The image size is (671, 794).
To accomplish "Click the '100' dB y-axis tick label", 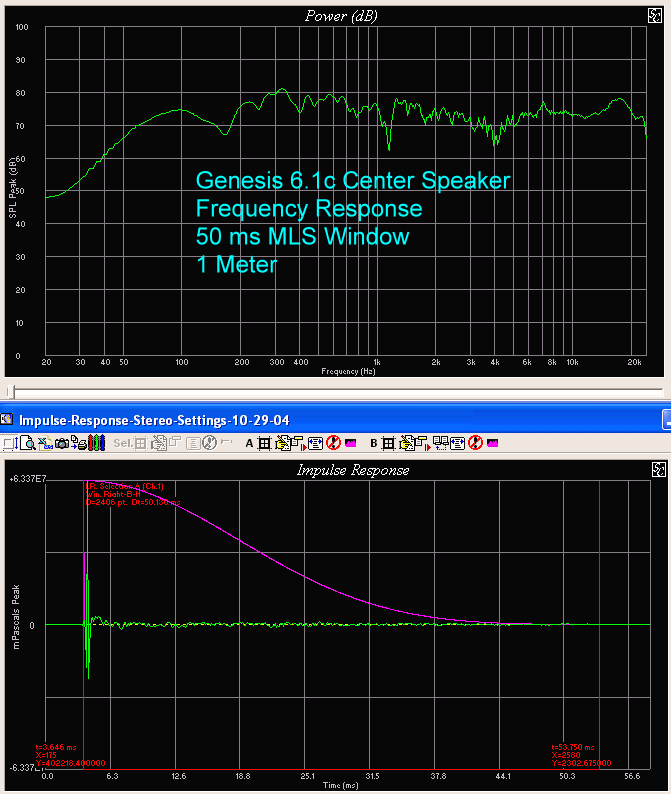I will click(x=22, y=27).
